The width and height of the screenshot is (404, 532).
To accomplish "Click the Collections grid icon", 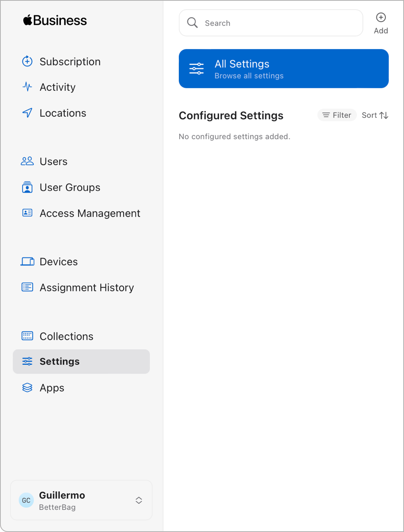I will click(x=27, y=336).
